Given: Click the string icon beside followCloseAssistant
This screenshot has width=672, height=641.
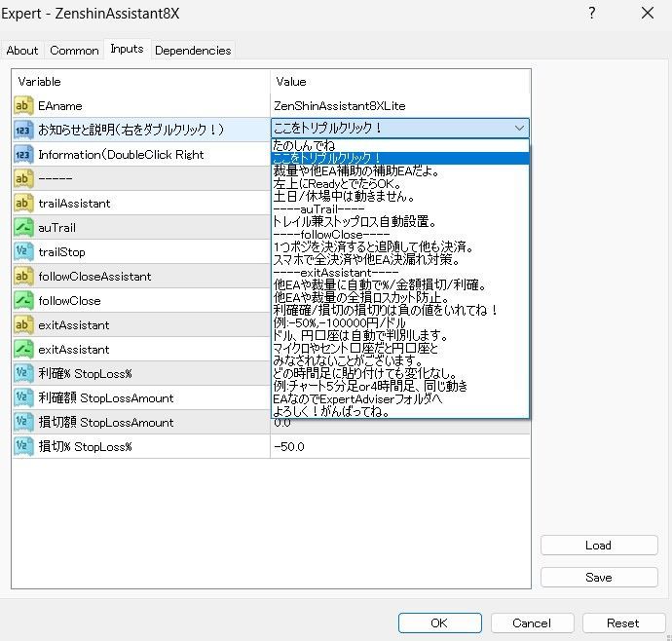Looking at the screenshot, I should coord(23,276).
